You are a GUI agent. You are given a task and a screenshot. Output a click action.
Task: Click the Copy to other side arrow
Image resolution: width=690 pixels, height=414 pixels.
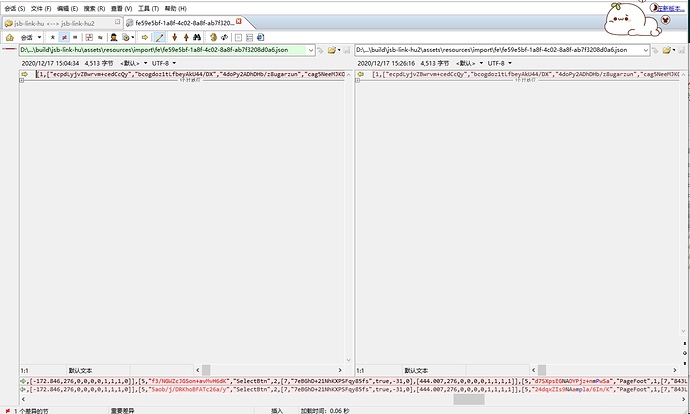click(144, 37)
